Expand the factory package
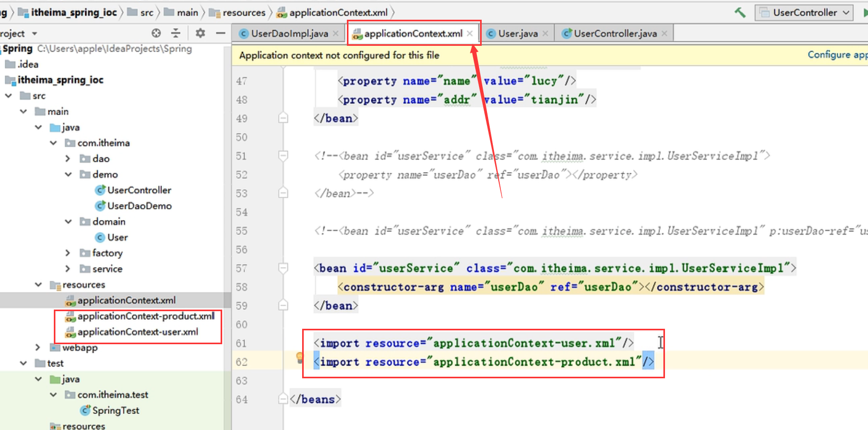Screen dimensions: 868x430 pyautogui.click(x=68, y=253)
